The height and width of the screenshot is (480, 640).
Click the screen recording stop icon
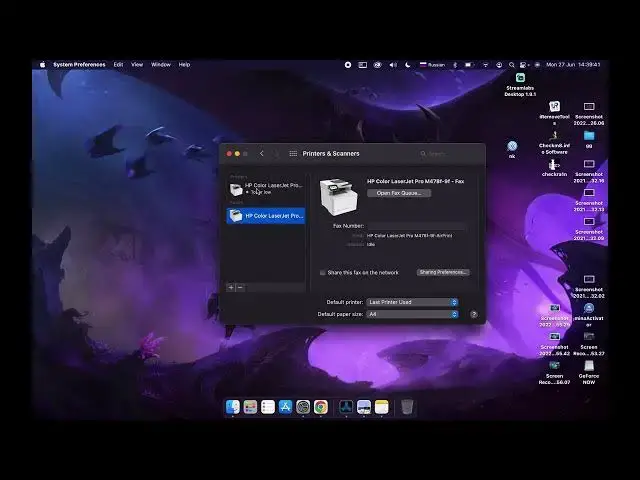pos(348,65)
